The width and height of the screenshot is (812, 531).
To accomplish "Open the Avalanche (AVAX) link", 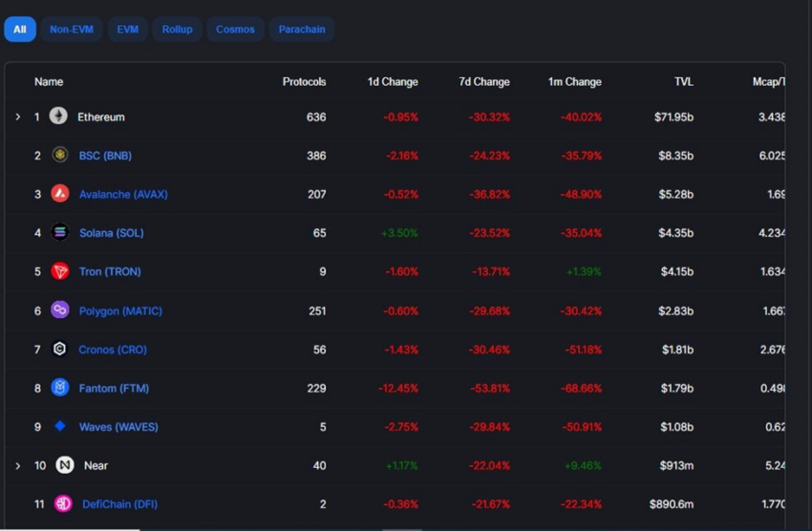I will [123, 194].
